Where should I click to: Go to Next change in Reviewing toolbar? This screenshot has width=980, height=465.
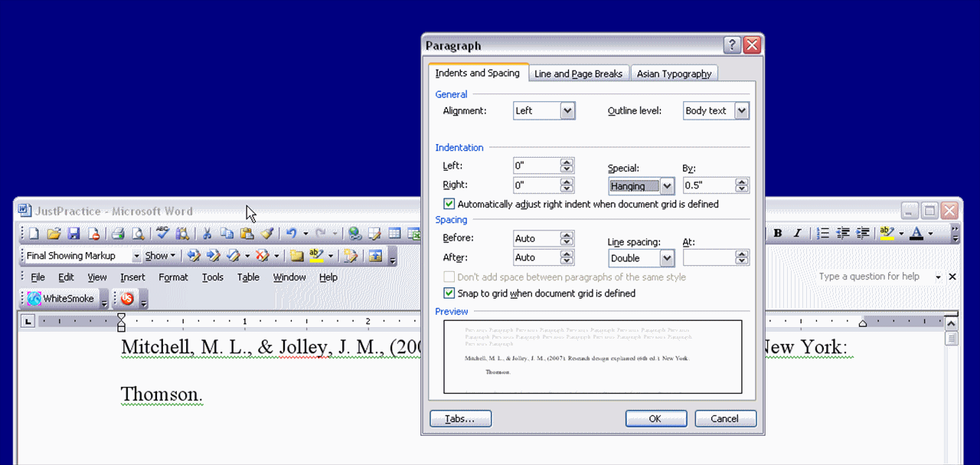click(x=213, y=256)
